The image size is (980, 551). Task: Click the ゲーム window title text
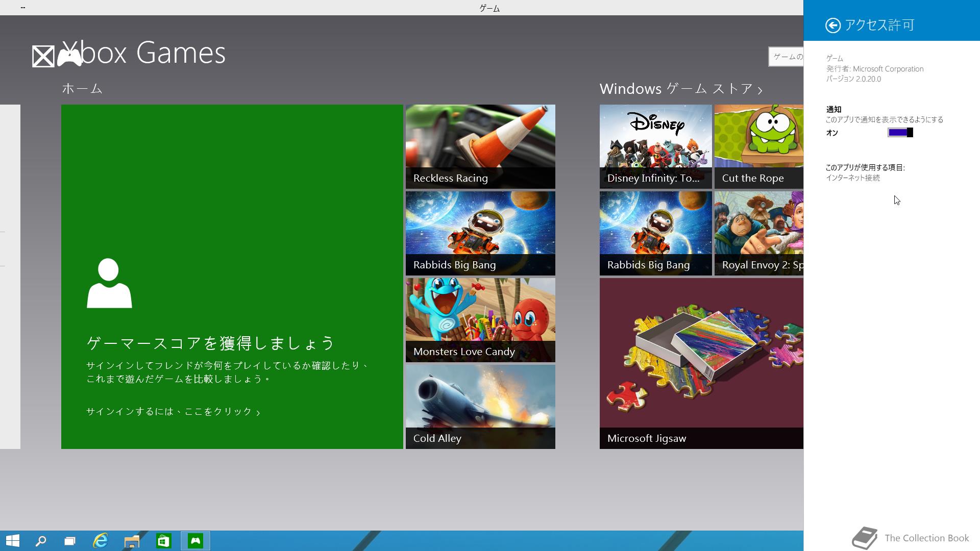tap(489, 8)
